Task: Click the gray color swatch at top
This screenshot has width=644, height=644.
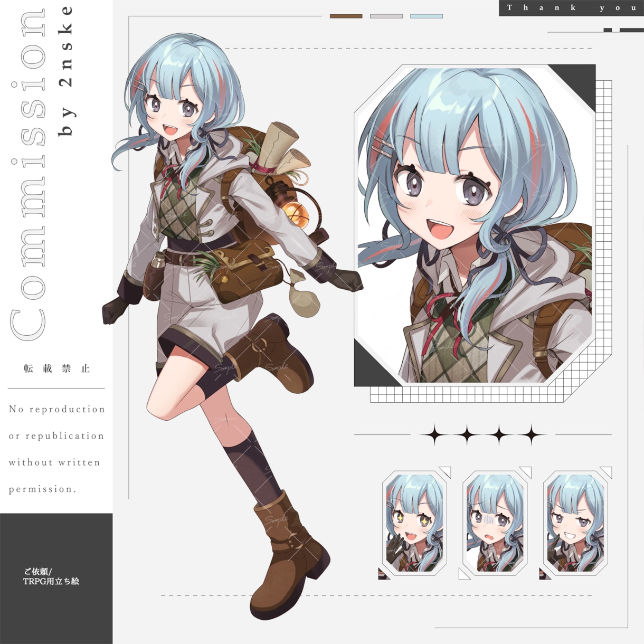Action: coord(386,16)
